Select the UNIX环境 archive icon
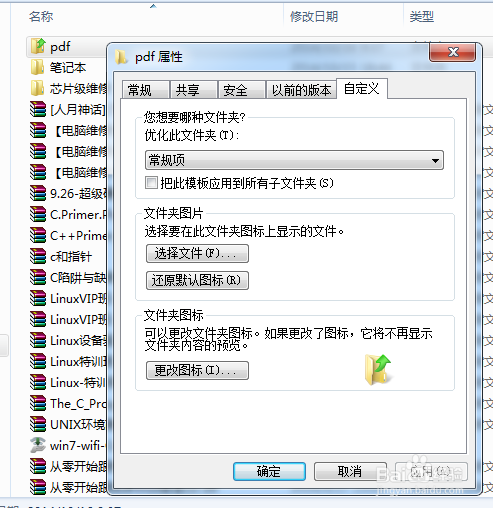 coord(38,424)
